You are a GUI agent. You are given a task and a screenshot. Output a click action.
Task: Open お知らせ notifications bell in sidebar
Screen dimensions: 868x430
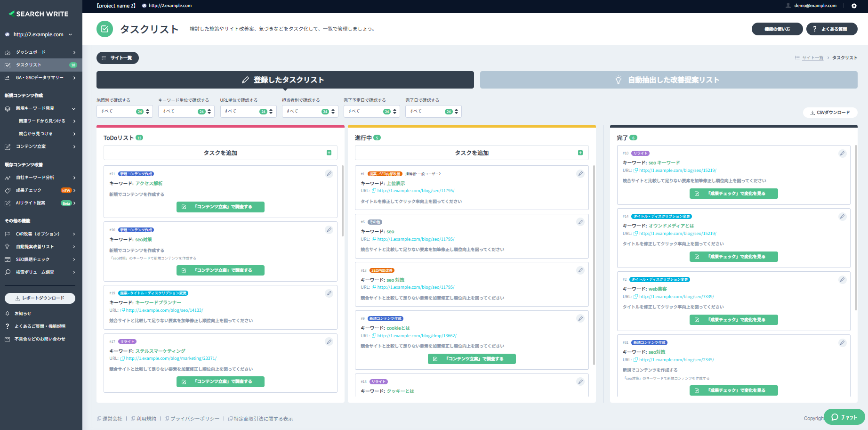(7, 313)
